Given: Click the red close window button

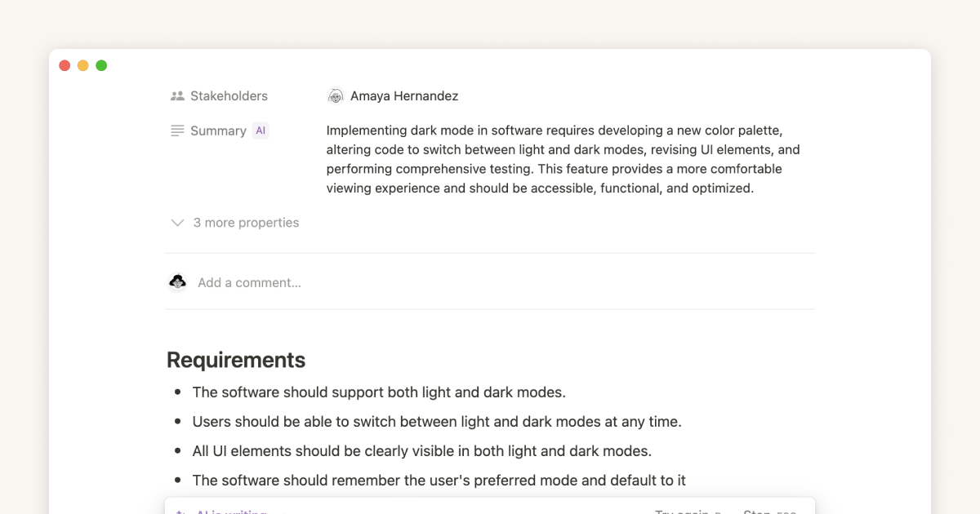Looking at the screenshot, I should click(65, 65).
